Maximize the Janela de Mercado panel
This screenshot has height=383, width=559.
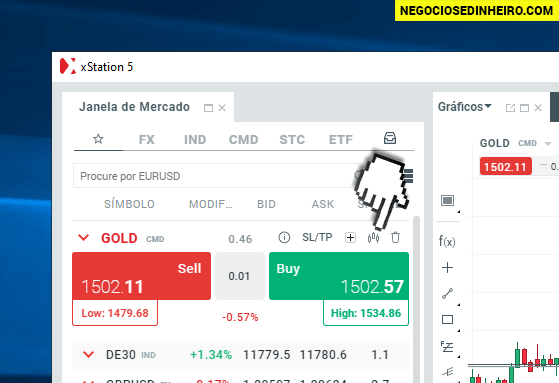(x=208, y=108)
